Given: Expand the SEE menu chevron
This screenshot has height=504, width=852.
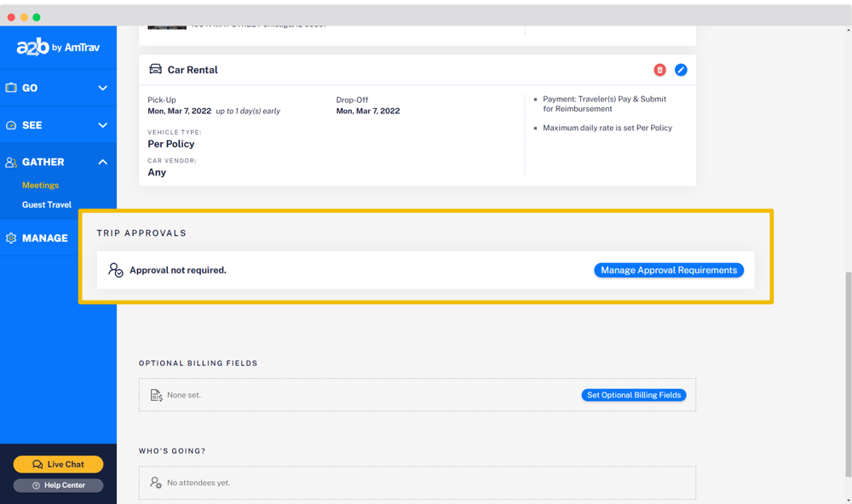Looking at the screenshot, I should 102,125.
